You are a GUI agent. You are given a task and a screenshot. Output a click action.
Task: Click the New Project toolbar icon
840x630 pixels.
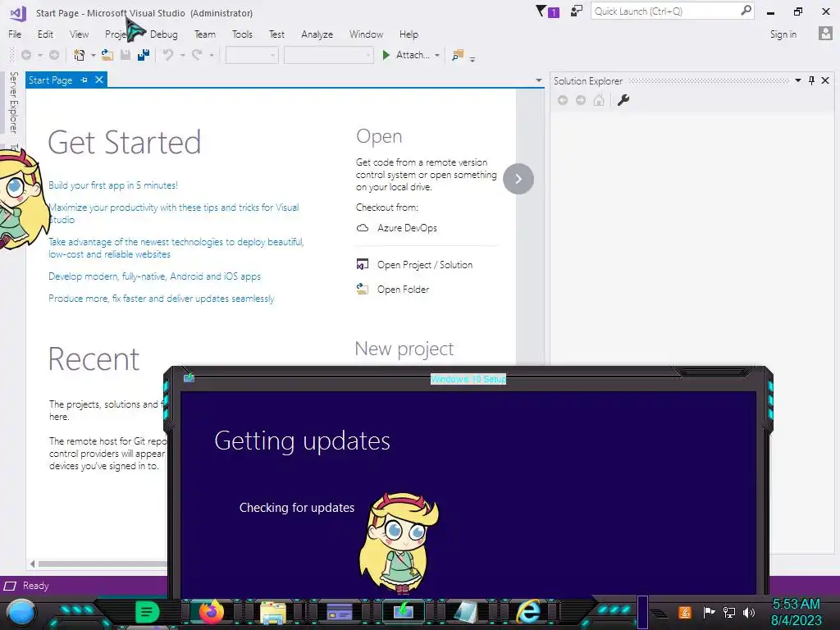80,55
